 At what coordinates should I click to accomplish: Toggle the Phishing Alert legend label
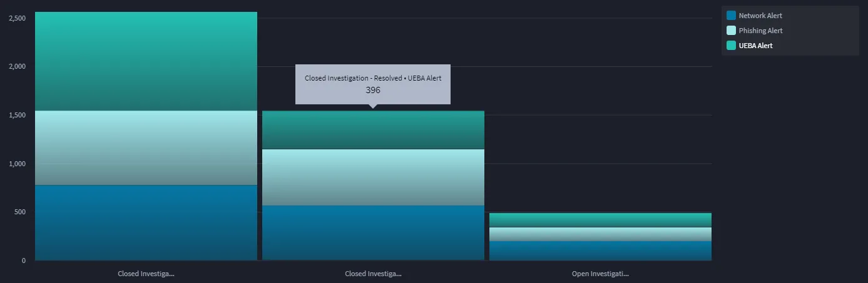click(760, 31)
